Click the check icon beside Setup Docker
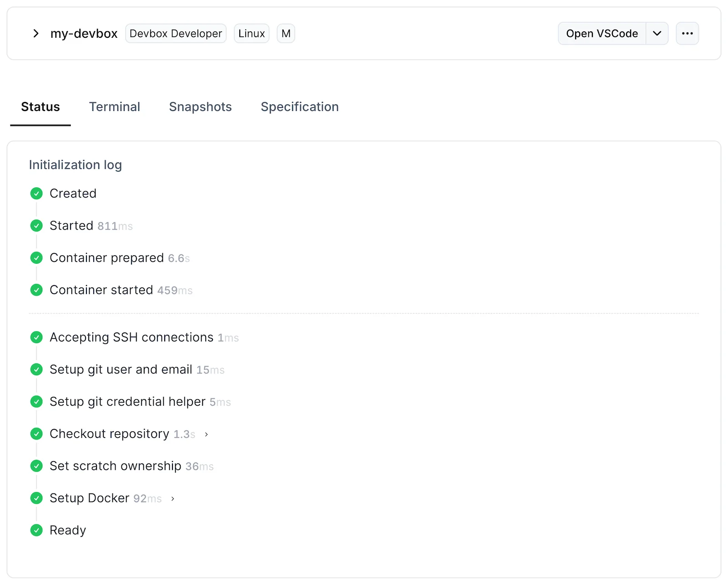Viewport: 728px width, 583px height. (x=36, y=498)
